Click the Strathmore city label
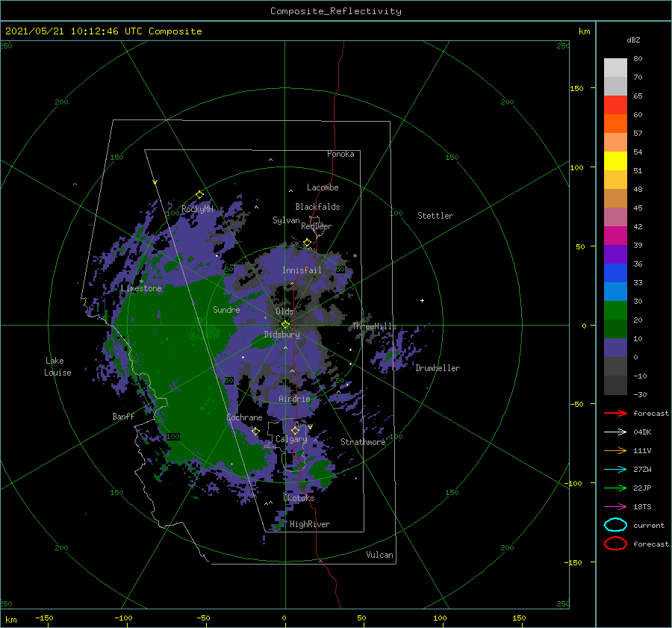The width and height of the screenshot is (672, 628). [x=363, y=442]
